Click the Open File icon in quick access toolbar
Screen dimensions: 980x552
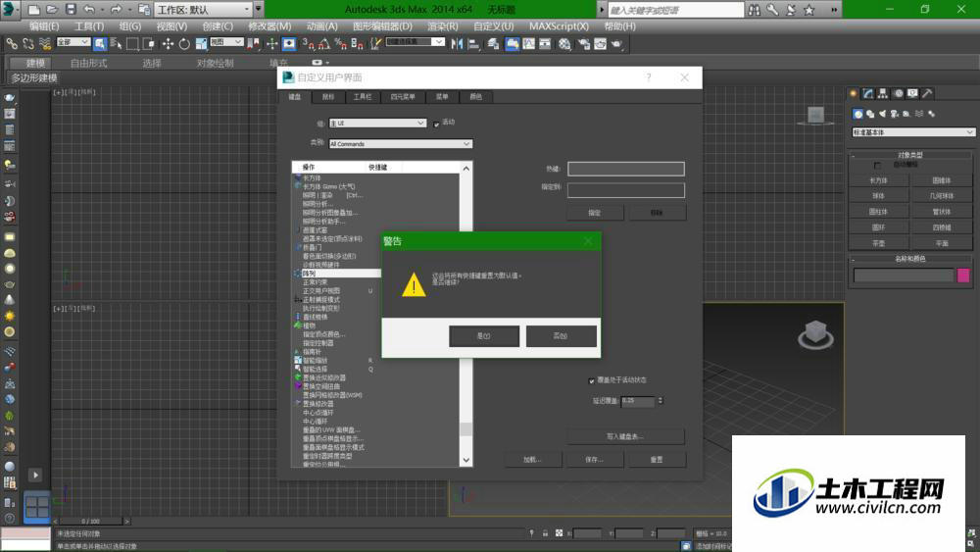(52, 10)
